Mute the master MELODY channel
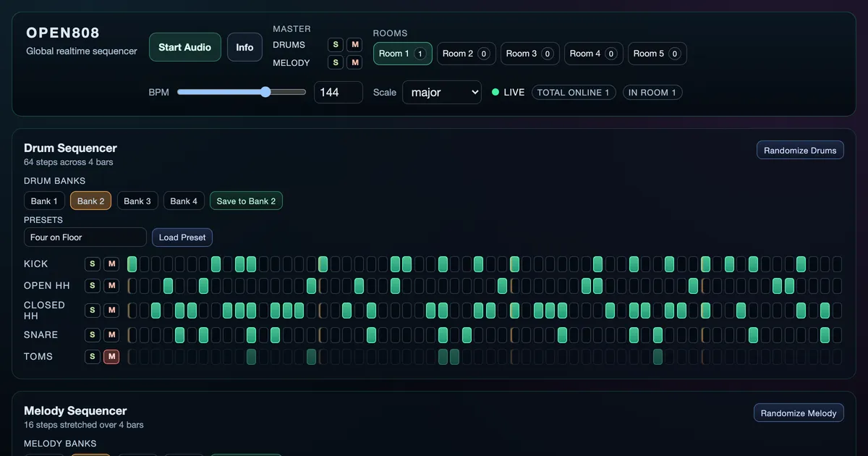This screenshot has width=868, height=456. pyautogui.click(x=354, y=62)
